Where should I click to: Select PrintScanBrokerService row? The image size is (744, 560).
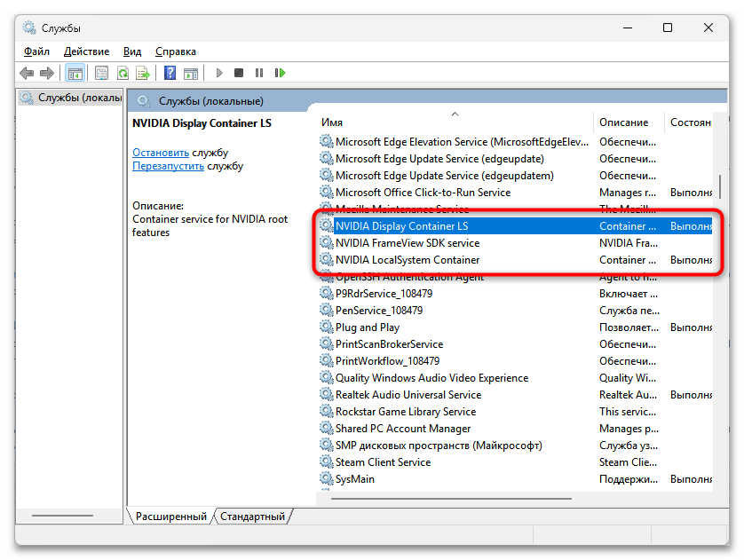coord(515,344)
